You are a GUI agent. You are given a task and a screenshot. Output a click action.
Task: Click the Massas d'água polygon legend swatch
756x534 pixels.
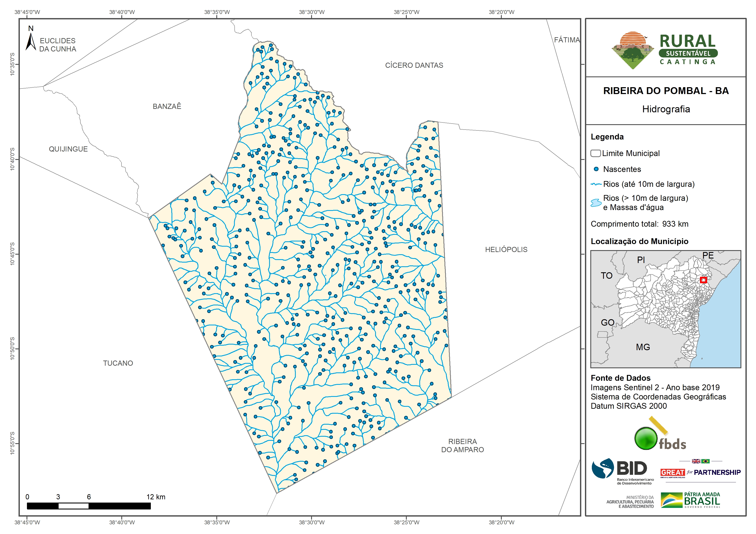[x=596, y=203]
